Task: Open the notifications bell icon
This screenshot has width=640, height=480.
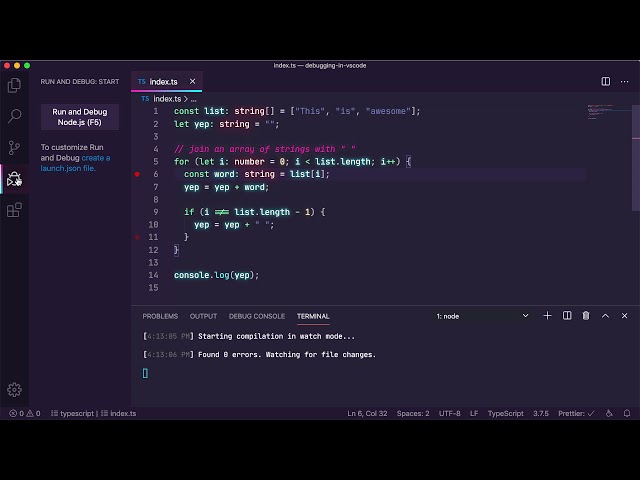Action: [627, 413]
